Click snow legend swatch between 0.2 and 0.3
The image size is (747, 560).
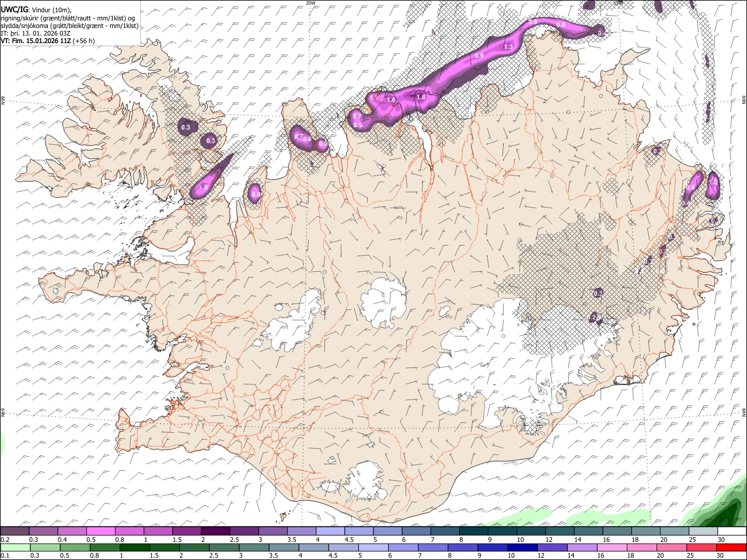[15, 531]
